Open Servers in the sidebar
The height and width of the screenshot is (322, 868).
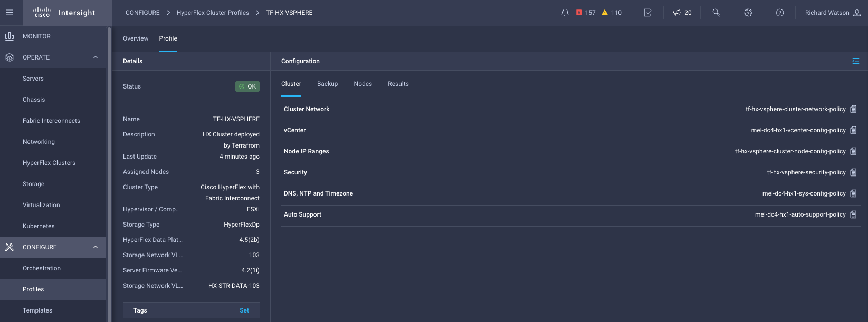pyautogui.click(x=53, y=79)
